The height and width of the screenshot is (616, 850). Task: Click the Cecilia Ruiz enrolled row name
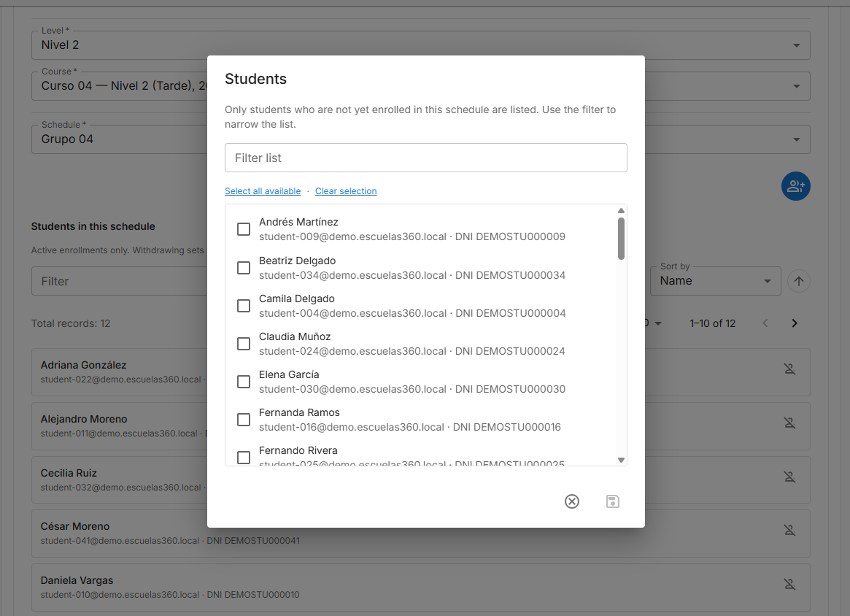tap(69, 473)
